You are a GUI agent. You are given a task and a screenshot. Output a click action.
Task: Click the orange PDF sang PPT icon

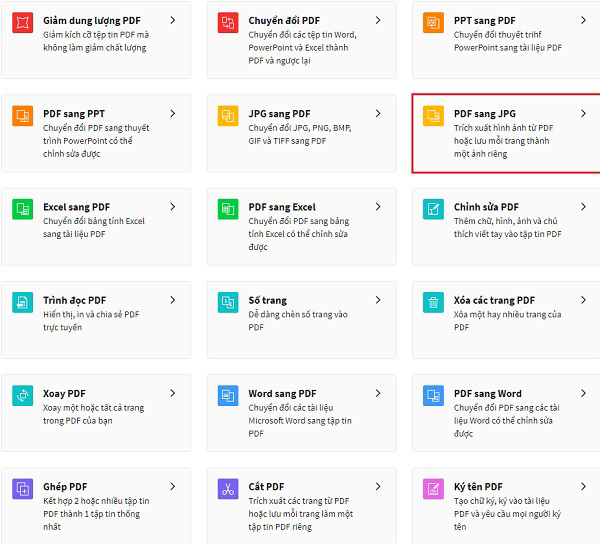pos(23,116)
